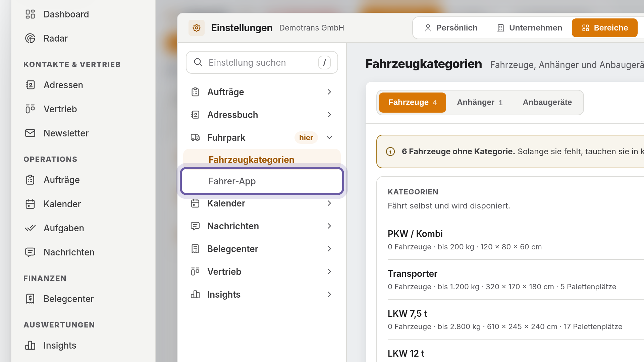Click the hier badge next to Fuhrpark
Screen dimensions: 644x362
point(306,137)
